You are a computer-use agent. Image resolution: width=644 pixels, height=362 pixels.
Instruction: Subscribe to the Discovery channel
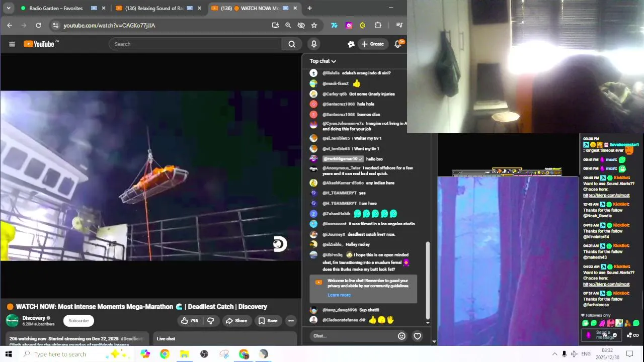[78, 321]
